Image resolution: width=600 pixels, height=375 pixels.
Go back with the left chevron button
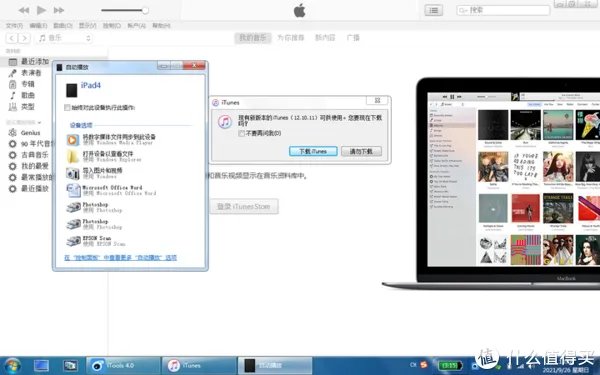pos(11,38)
